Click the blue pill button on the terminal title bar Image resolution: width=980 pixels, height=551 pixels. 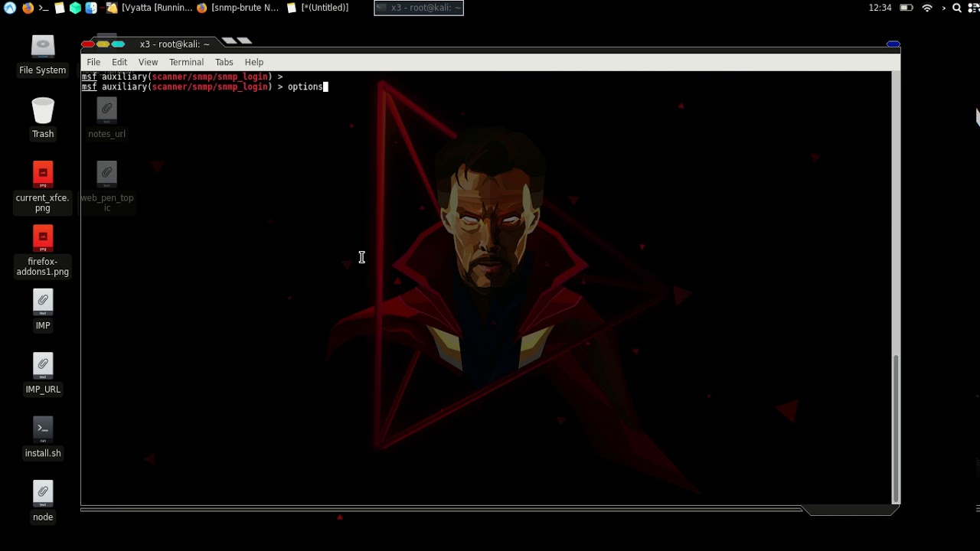tap(893, 44)
